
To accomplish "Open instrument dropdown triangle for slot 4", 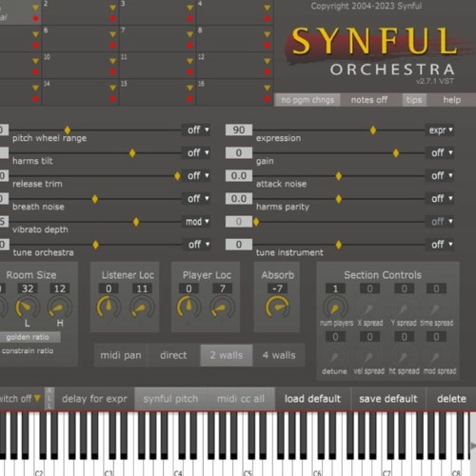I will click(268, 8).
